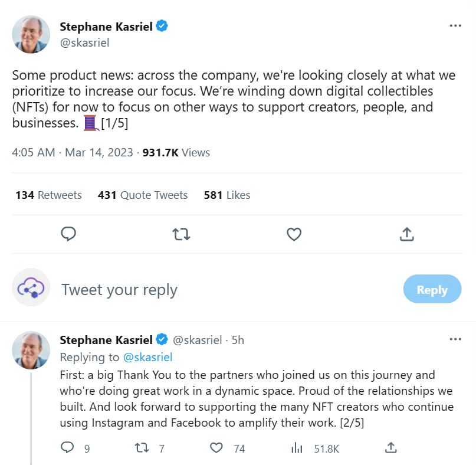Retweet the second tweet with 7 retweets
The width and height of the screenshot is (476, 465).
[142, 448]
